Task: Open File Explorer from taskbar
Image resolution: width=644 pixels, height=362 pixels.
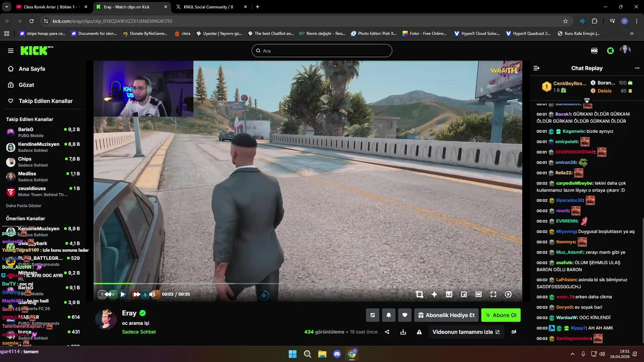Action: click(322, 354)
